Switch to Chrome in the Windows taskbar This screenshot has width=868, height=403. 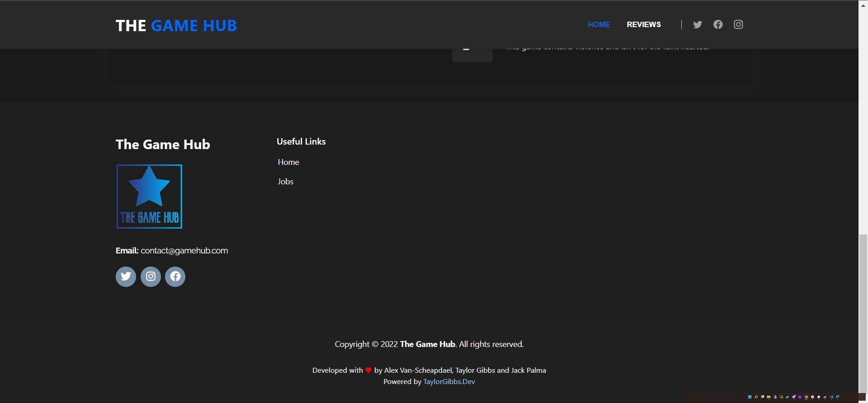click(x=806, y=397)
